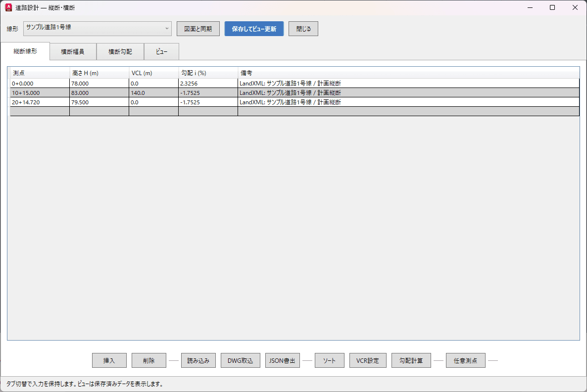Click the 図面と同期 button

point(198,29)
